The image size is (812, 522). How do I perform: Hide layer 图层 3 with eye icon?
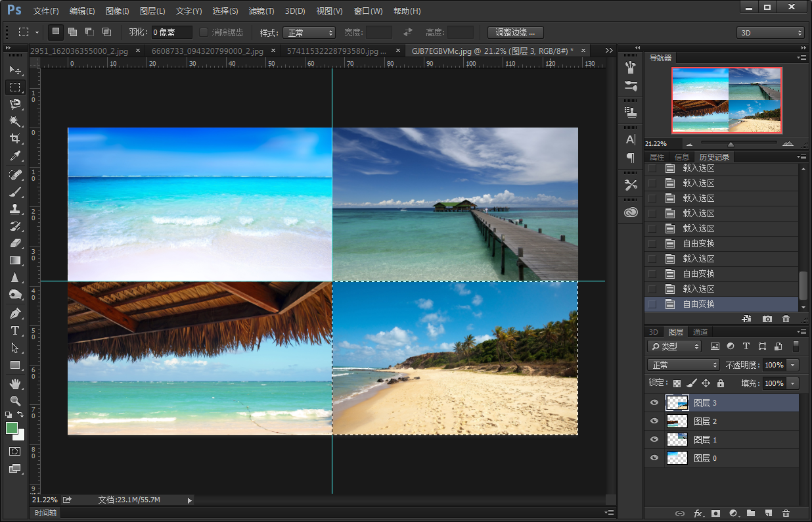tap(654, 403)
